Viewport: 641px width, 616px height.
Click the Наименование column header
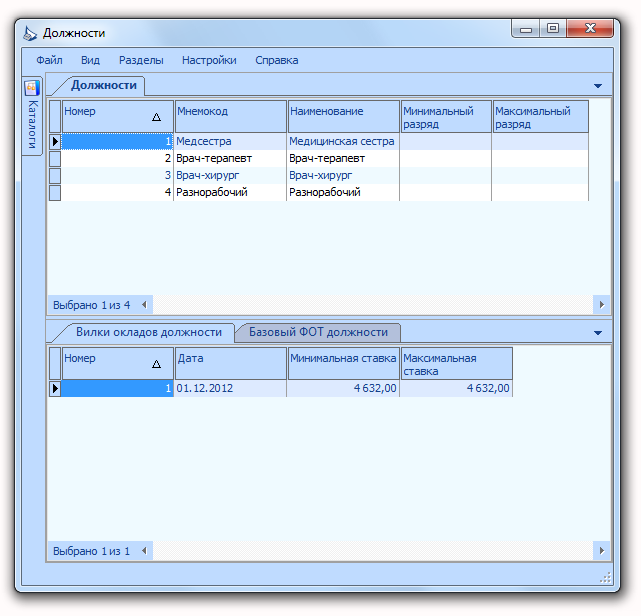coord(343,116)
